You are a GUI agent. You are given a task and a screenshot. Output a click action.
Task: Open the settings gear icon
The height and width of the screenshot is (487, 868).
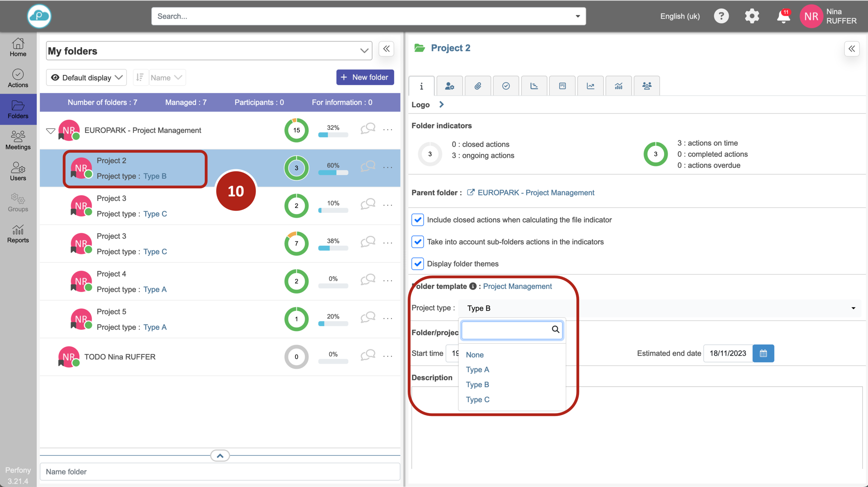coord(752,16)
